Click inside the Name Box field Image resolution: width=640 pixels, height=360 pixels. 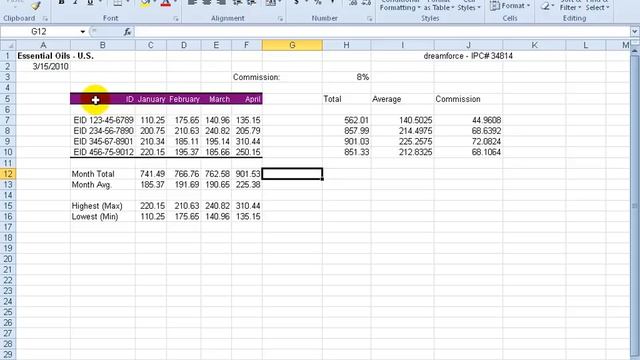39,32
